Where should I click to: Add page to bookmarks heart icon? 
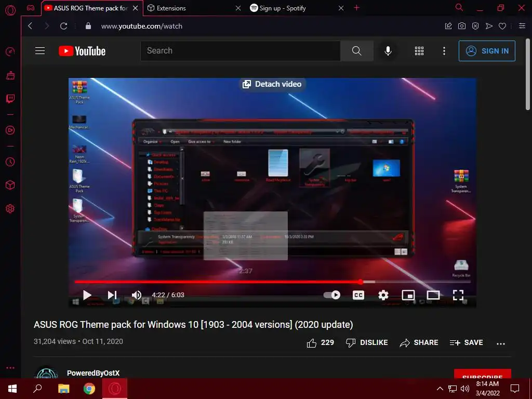tap(502, 26)
